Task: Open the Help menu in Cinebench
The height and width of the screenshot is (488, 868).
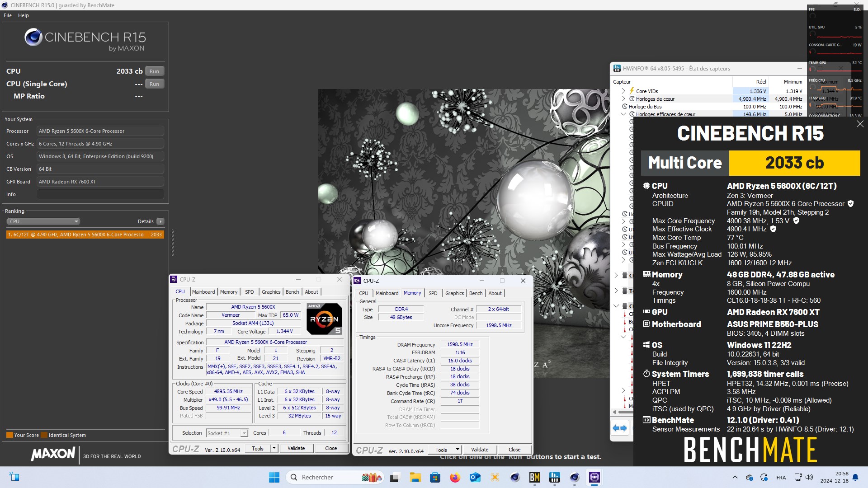Action: [24, 15]
